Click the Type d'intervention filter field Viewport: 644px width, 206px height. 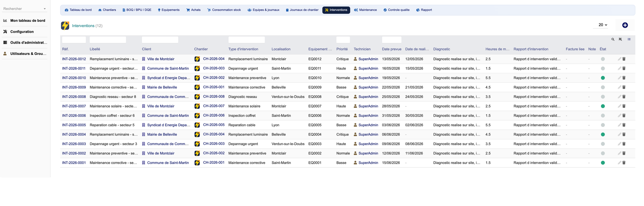pyautogui.click(x=247, y=40)
